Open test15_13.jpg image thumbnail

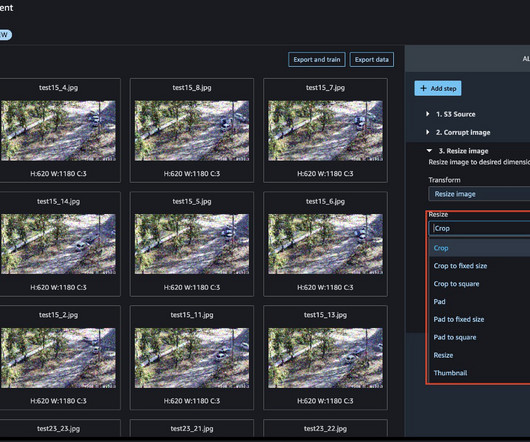tap(325, 358)
